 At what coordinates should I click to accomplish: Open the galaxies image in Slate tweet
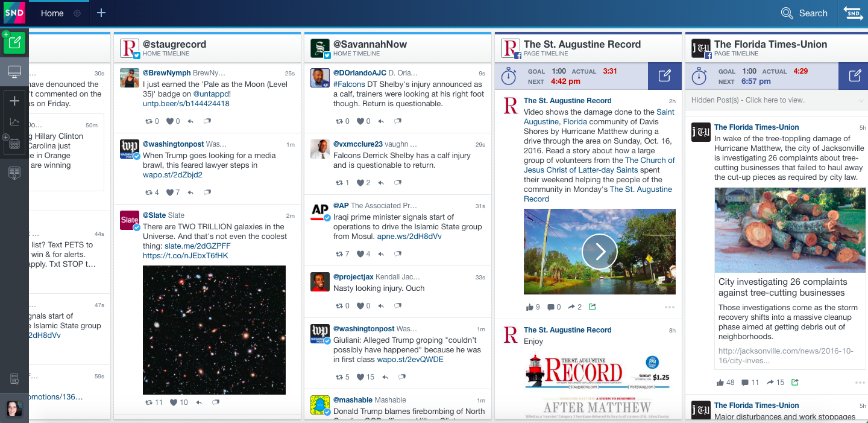pos(214,330)
